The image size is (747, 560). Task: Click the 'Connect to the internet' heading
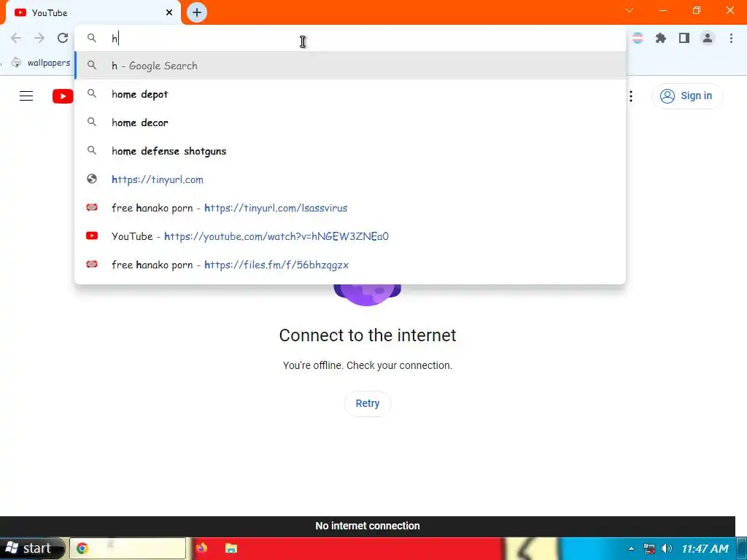coord(368,335)
